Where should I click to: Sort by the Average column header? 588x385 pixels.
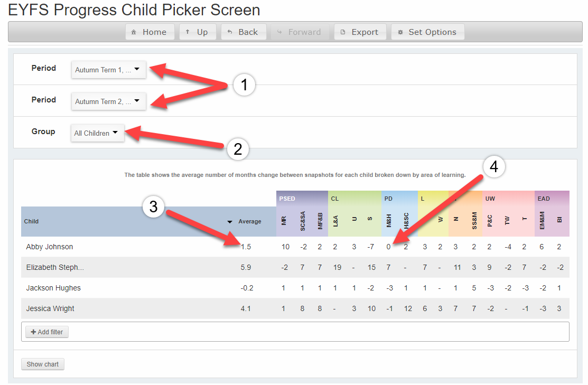(x=250, y=222)
